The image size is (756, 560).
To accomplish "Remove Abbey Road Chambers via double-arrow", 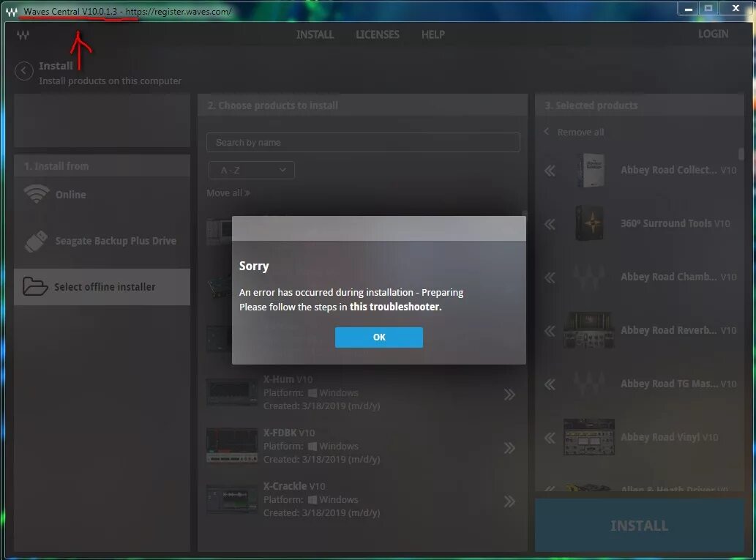I will pyautogui.click(x=550, y=277).
